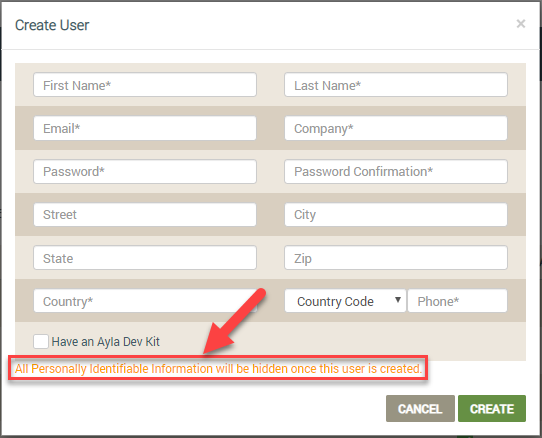Screen dimensions: 542x438
Task: Click the CREATE button
Action: tap(492, 409)
